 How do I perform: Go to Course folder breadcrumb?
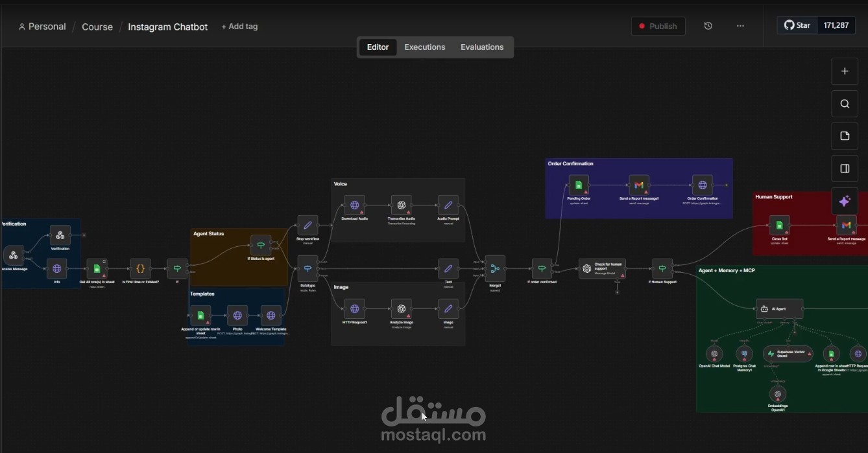(97, 27)
